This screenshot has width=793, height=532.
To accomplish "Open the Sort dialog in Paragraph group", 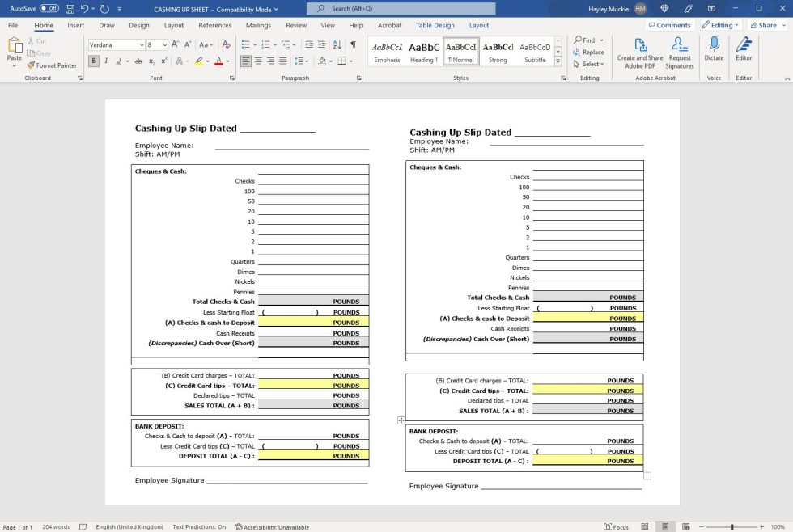I will pyautogui.click(x=337, y=45).
